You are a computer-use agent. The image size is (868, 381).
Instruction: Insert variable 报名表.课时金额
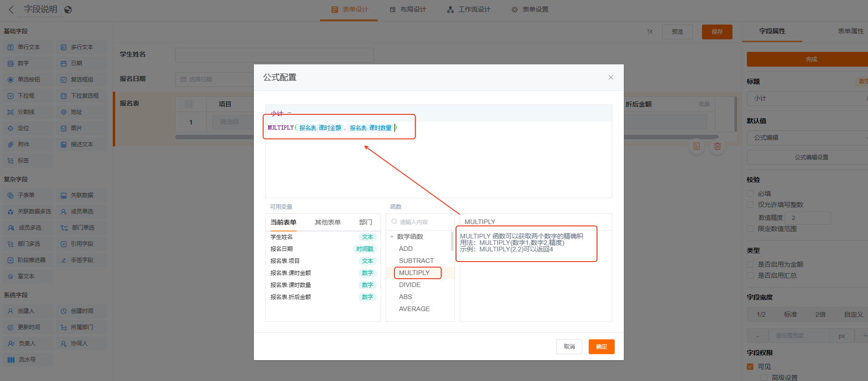point(323,273)
